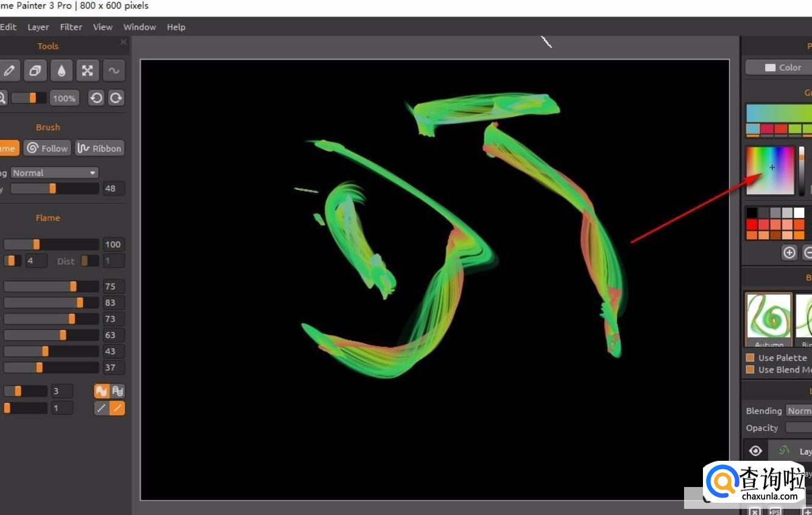Image resolution: width=812 pixels, height=515 pixels.
Task: Select the wavy line tool
Action: [x=114, y=71]
